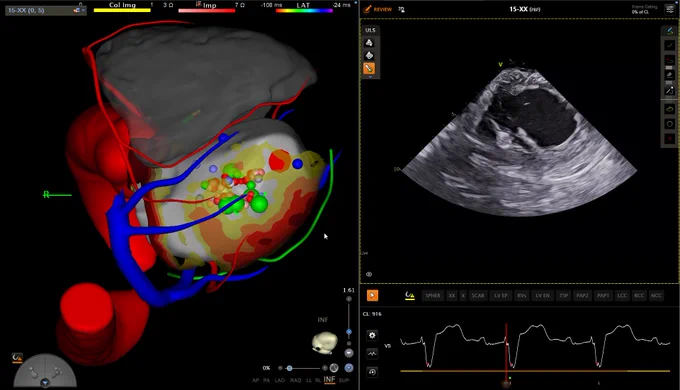This screenshot has width=680, height=390.
Task: Toggle the eye visibility icon under ultrasound view
Action: click(x=369, y=274)
